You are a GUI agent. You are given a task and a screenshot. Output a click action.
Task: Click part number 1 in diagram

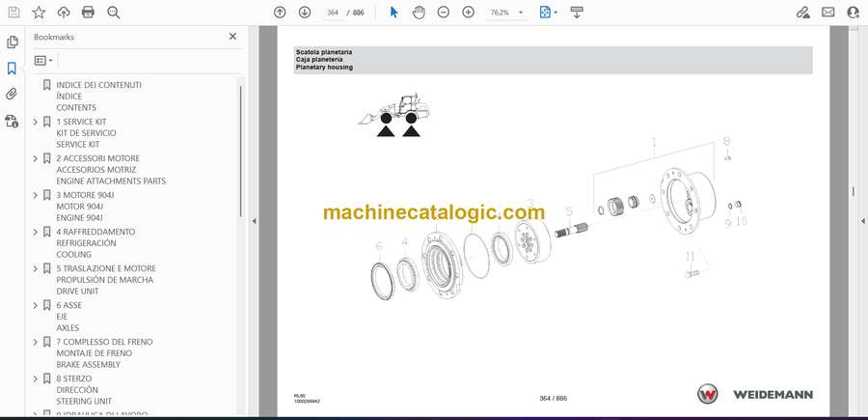click(654, 144)
